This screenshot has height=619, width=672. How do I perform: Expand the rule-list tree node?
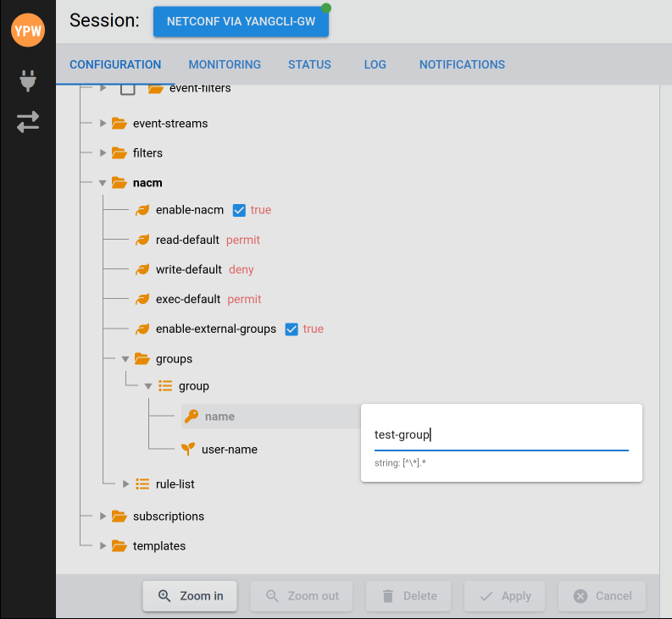[125, 484]
